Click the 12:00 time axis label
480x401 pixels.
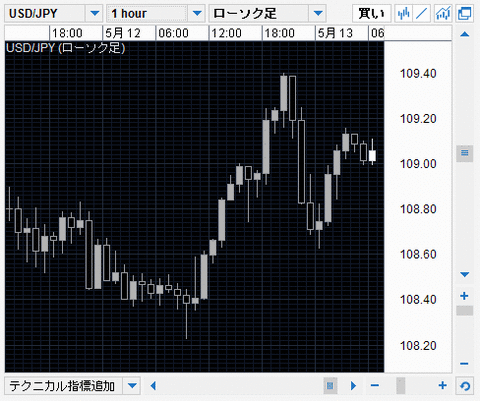(226, 33)
